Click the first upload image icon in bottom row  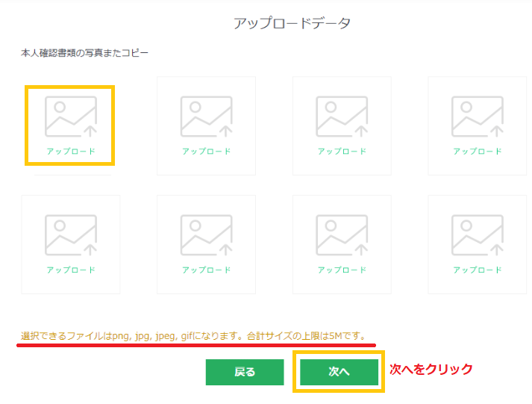(x=71, y=235)
